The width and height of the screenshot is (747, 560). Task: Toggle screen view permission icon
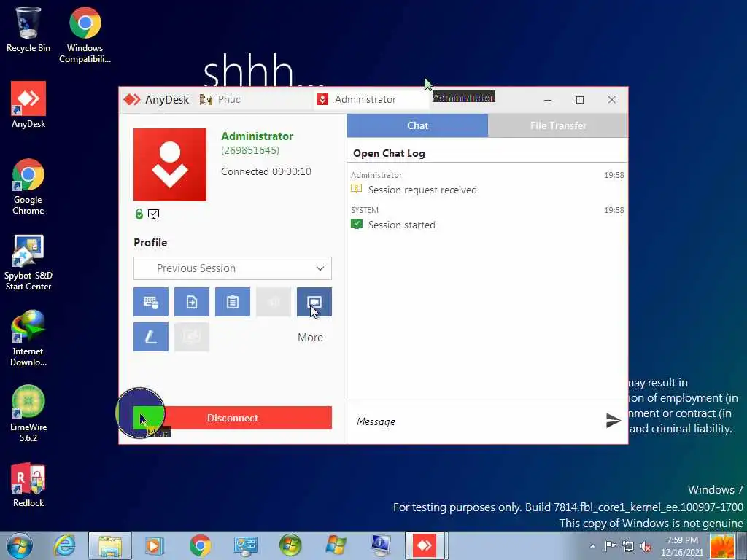tap(314, 302)
